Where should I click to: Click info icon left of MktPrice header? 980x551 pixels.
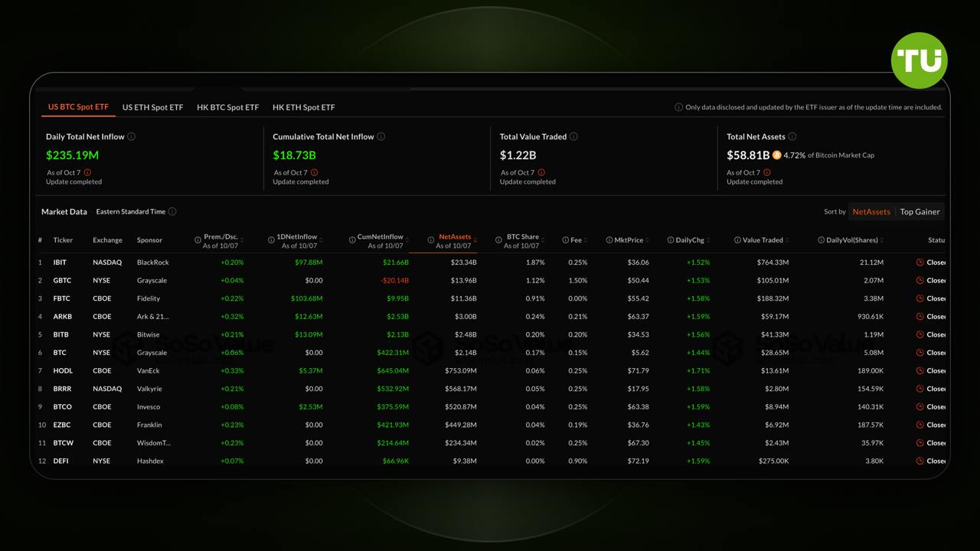pos(609,240)
